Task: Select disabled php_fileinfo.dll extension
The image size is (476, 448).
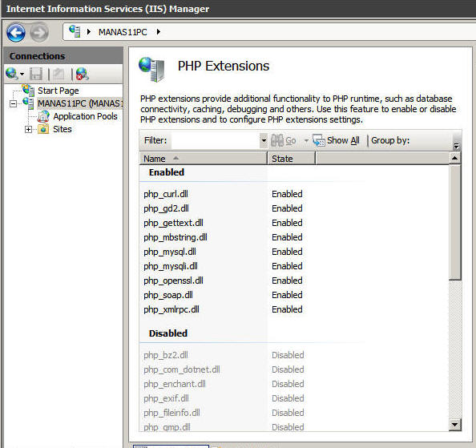Action: 171,413
